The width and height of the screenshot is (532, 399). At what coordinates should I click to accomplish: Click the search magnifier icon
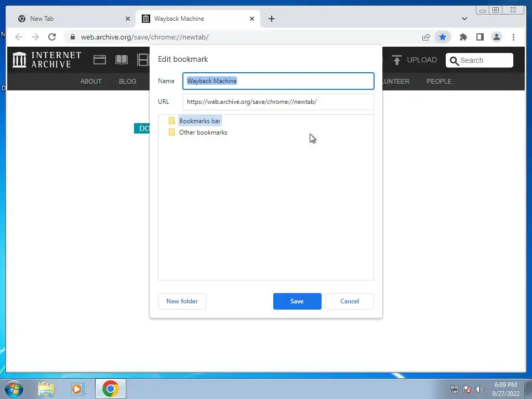454,61
